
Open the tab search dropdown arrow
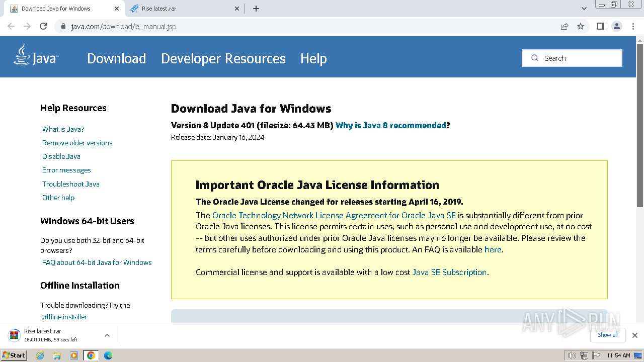click(584, 9)
